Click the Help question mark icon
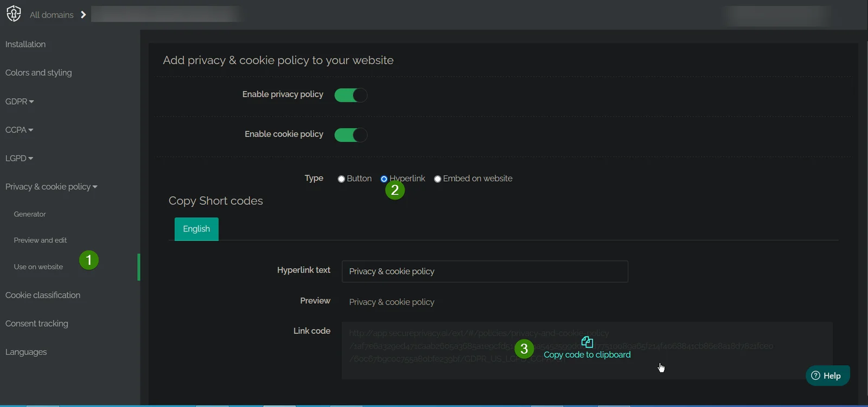Viewport: 868px width, 407px height. [815, 376]
